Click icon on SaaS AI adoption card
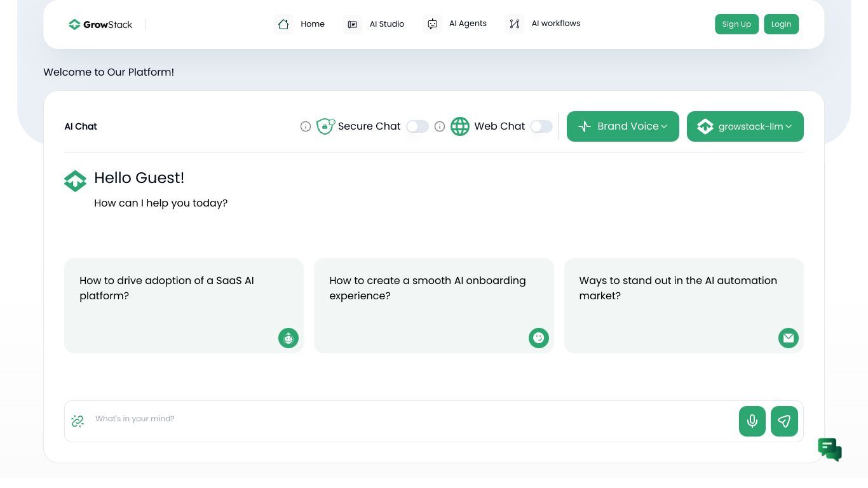Image resolution: width=868 pixels, height=488 pixels. pyautogui.click(x=288, y=338)
